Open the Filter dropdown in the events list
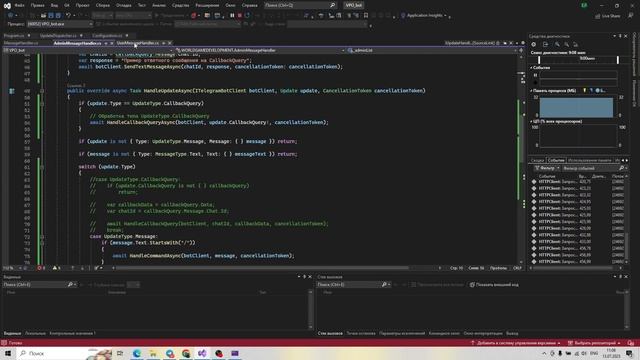Viewport: 640px width, 360px height. 547,168
